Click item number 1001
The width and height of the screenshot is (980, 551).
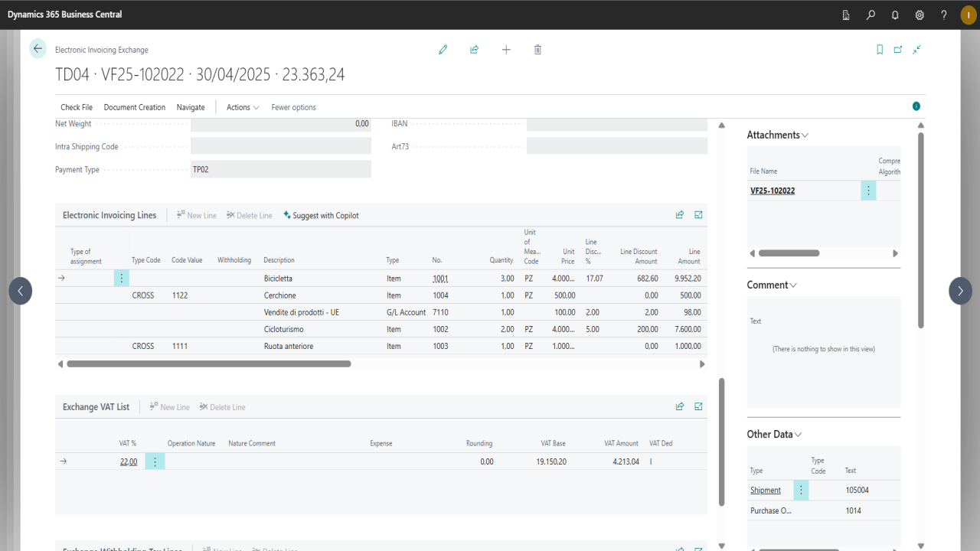[x=440, y=279]
